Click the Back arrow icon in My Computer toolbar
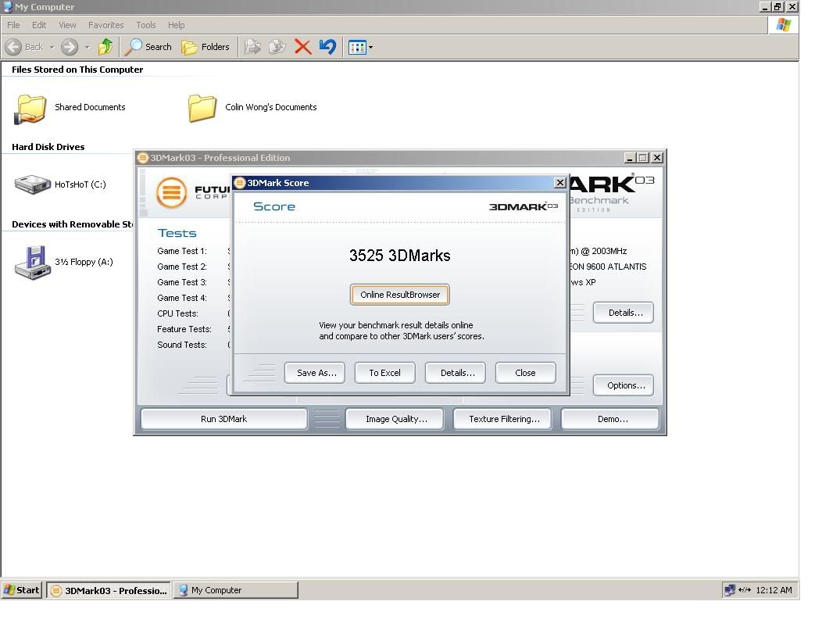840x630 pixels. pos(13,47)
